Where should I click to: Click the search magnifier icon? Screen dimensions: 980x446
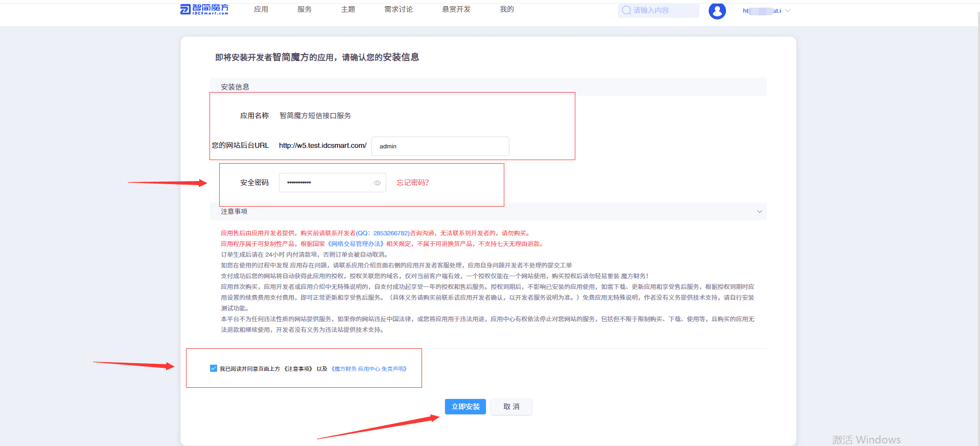[x=626, y=10]
